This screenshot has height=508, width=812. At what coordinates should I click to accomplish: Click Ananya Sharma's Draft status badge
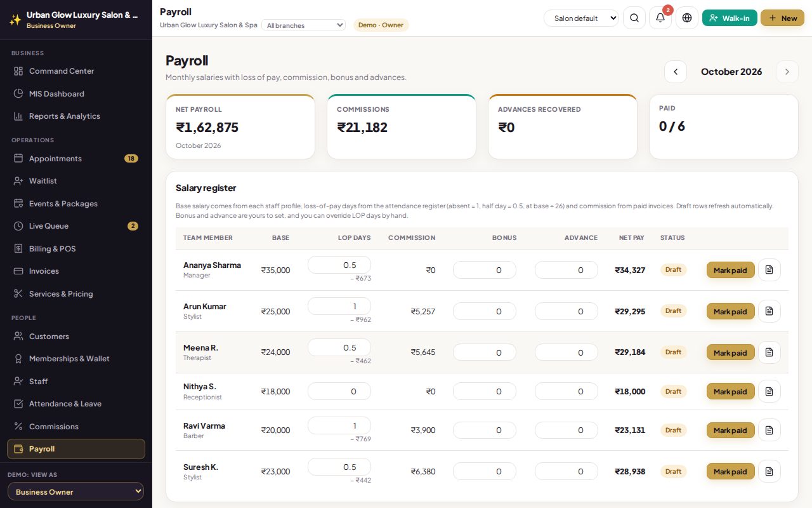pyautogui.click(x=674, y=270)
